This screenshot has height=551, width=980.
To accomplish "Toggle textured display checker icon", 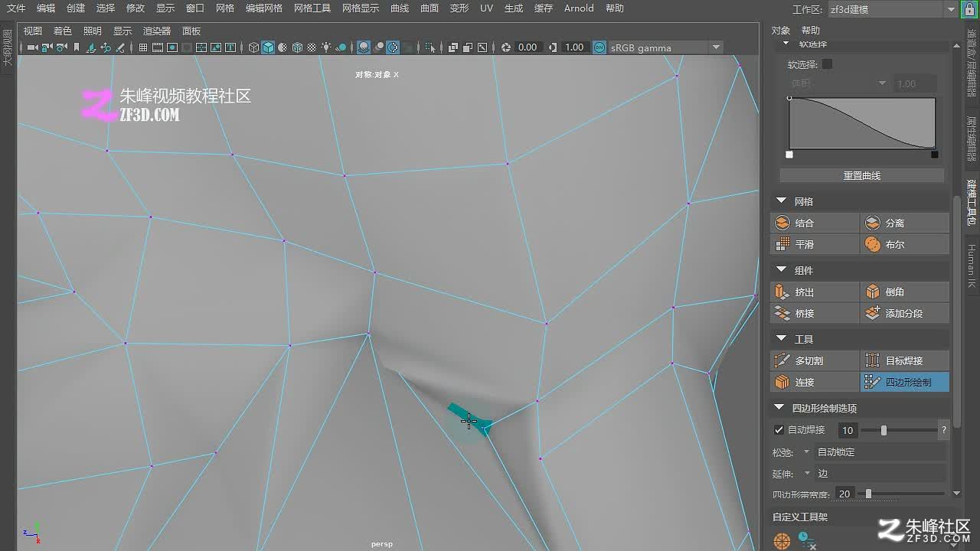I will click(312, 47).
